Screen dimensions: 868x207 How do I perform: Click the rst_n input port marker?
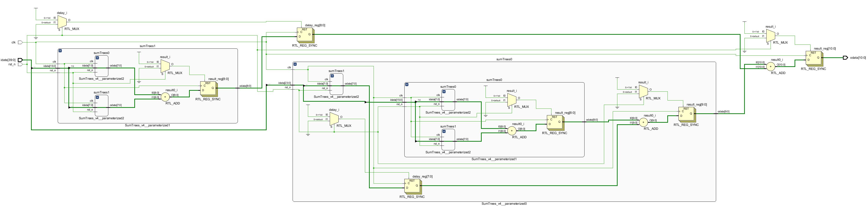[x=20, y=64]
